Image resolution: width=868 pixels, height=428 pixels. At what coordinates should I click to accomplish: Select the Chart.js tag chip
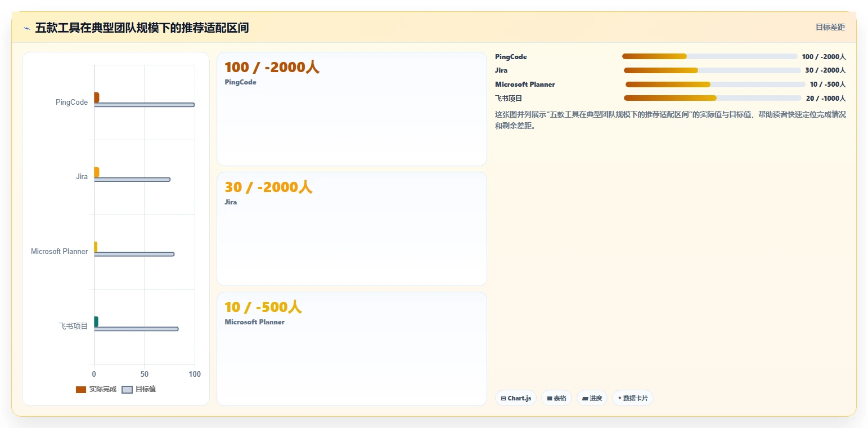[516, 398]
